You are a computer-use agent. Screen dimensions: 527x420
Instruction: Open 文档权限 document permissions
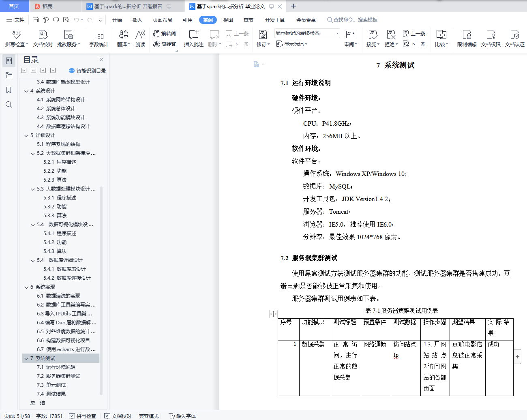tap(491, 39)
